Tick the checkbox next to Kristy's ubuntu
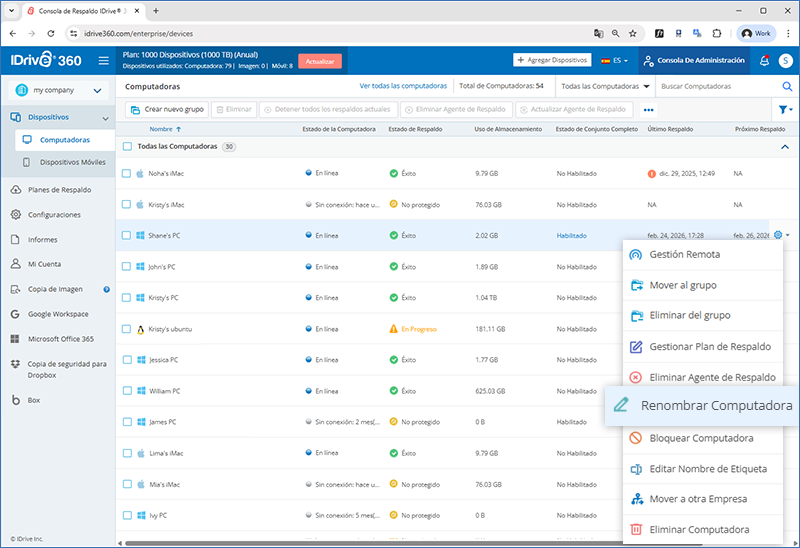Screen dimensions: 800x548 (127, 329)
